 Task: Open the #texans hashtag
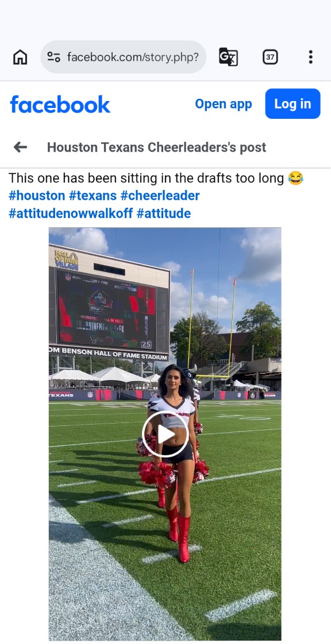[93, 196]
